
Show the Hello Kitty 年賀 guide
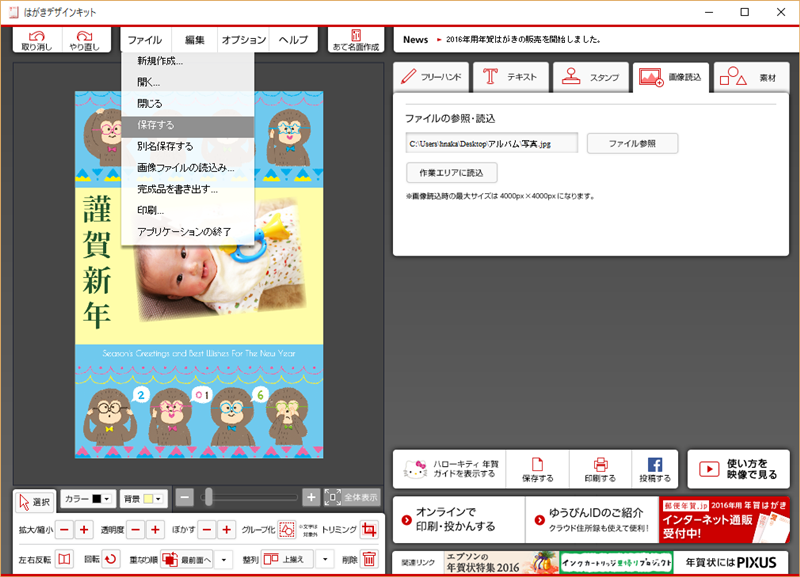point(449,469)
